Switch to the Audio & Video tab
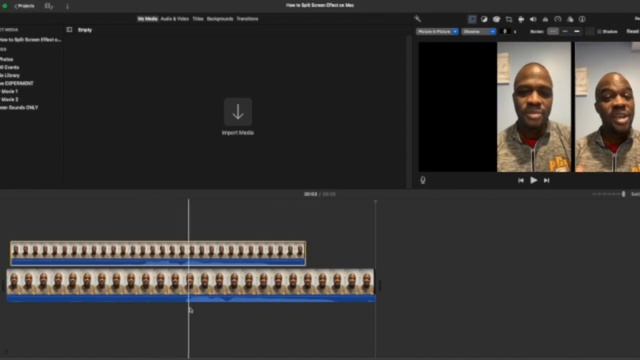Screen dimensions: 640x360 (175, 19)
